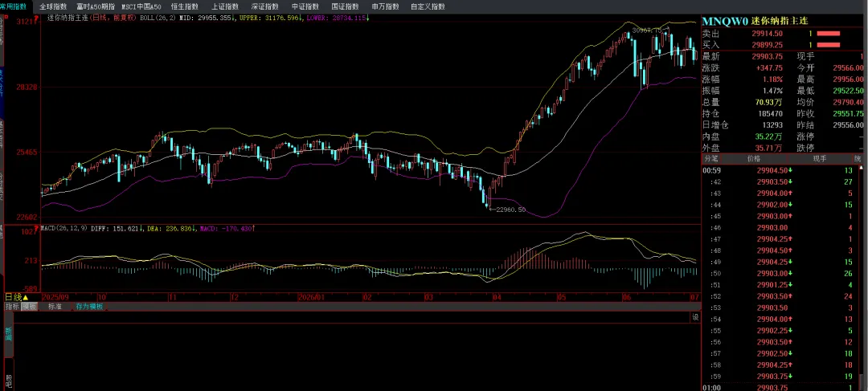Open the 申万指数 tab
The width and height of the screenshot is (868, 391).
385,6
